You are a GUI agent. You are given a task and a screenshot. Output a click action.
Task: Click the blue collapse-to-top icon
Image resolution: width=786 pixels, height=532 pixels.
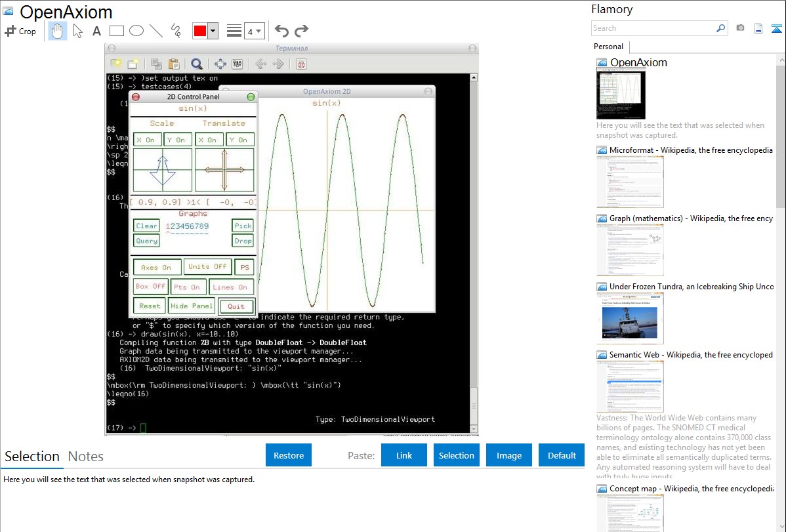tap(776, 28)
